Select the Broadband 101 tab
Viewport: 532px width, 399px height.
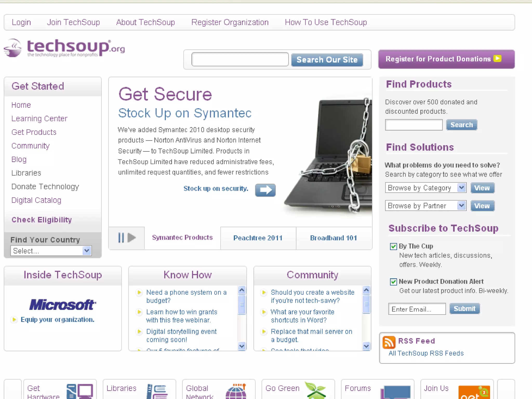(334, 238)
